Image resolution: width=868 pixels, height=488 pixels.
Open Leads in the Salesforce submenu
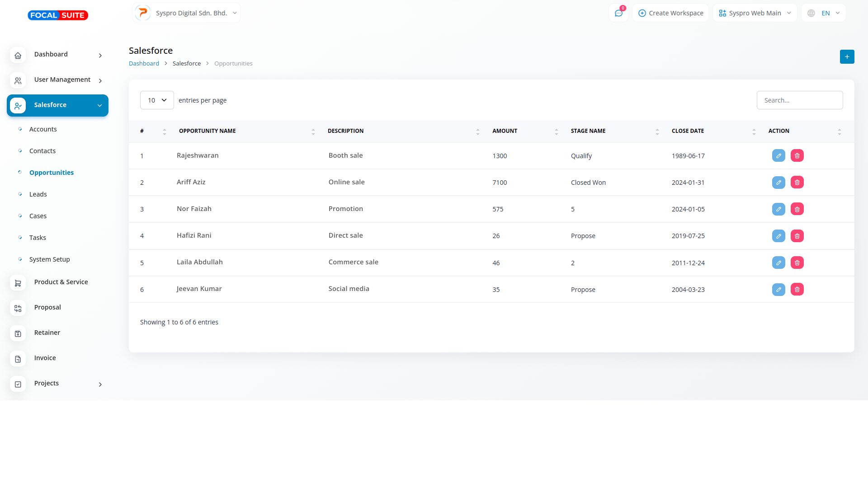[x=38, y=194]
